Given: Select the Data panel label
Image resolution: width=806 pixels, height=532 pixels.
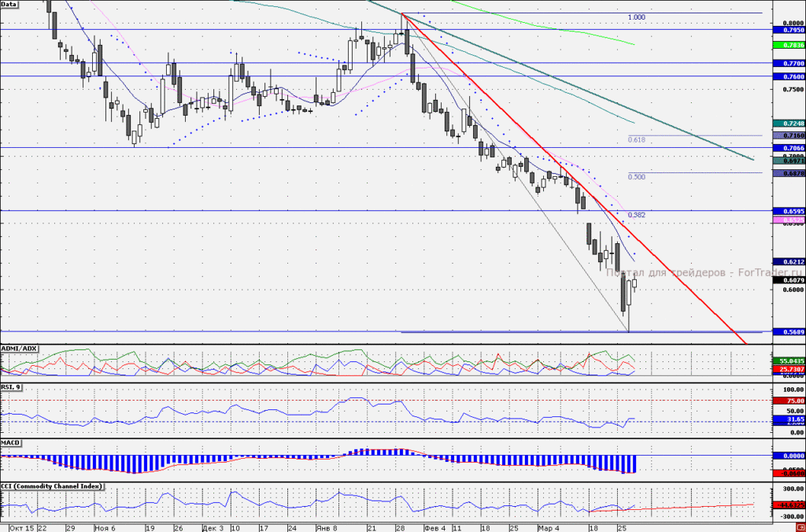Looking at the screenshot, I should tap(9, 4).
